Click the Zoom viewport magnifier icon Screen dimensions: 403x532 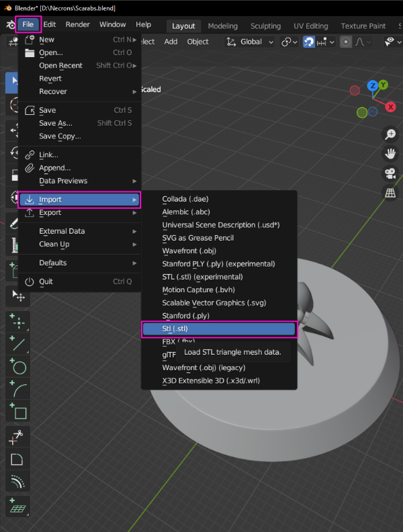pos(390,135)
